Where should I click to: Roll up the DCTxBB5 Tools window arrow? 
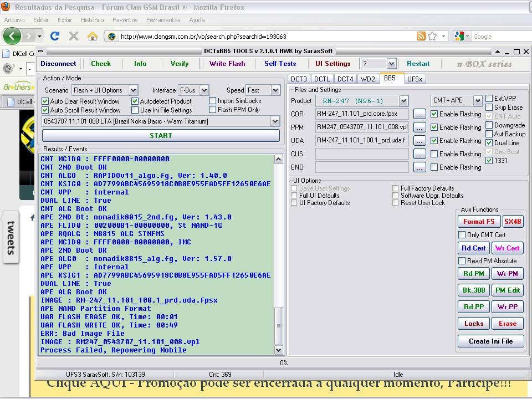coord(498,52)
